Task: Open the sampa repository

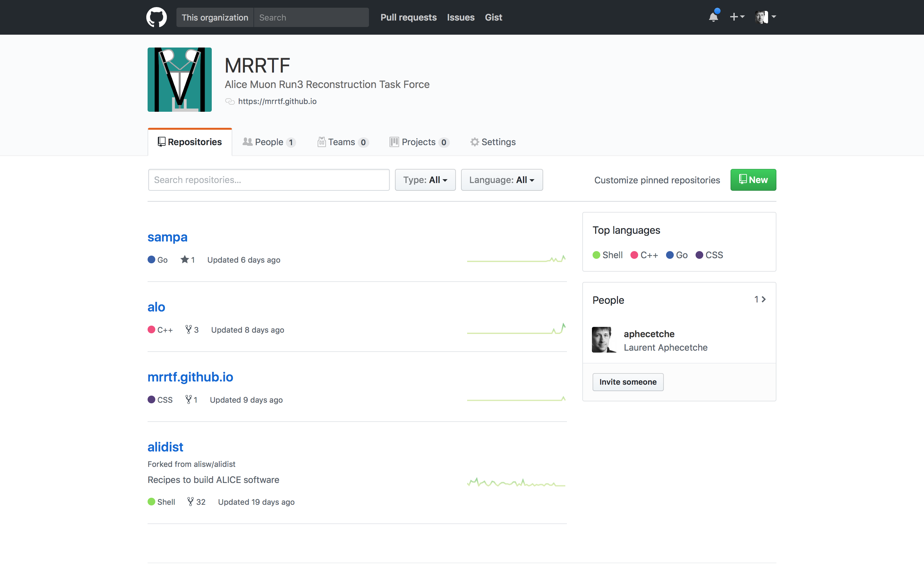Action: click(167, 237)
